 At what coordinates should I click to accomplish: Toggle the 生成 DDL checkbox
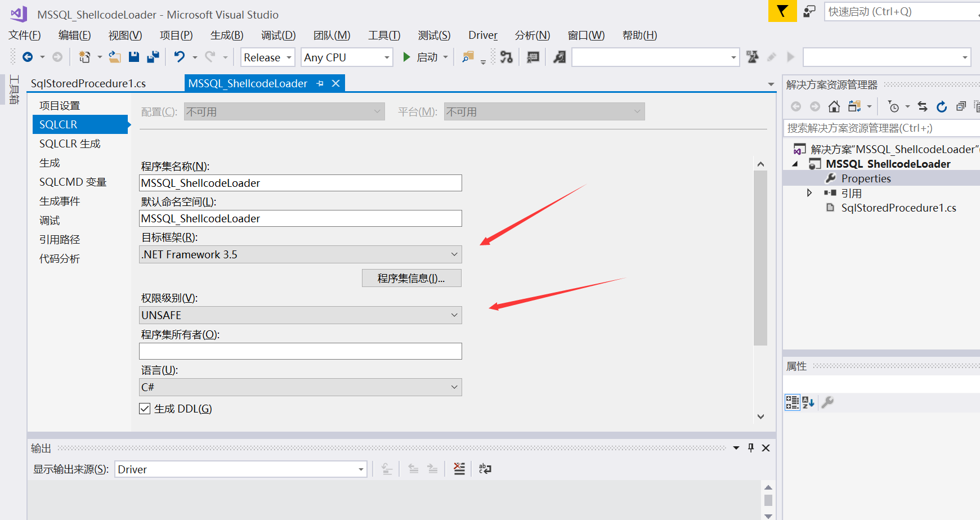[145, 409]
